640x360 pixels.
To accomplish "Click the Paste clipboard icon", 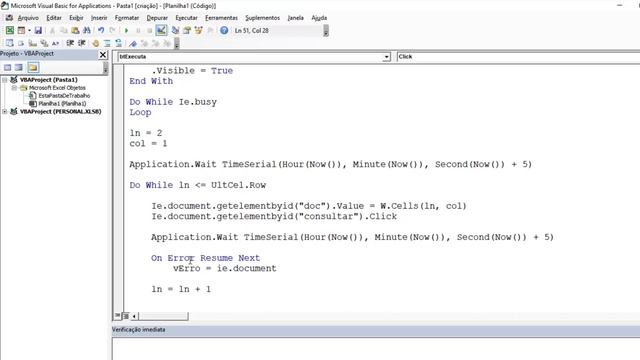I will [x=75, y=30].
